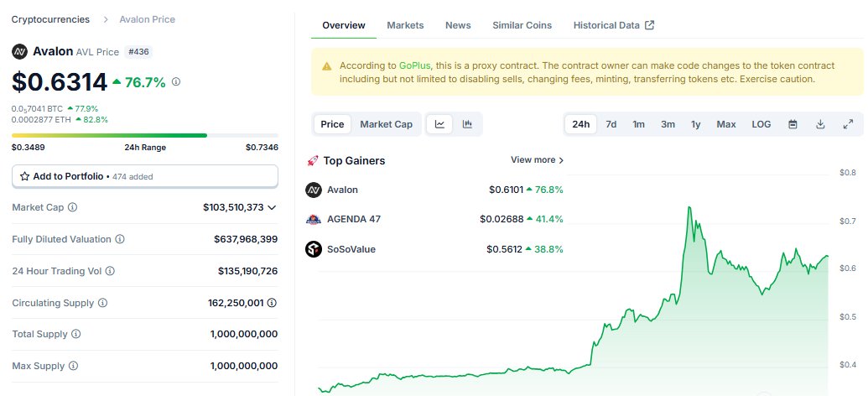Viewport: 868px width, 396px height.
Task: Select the Max time range
Action: click(726, 124)
